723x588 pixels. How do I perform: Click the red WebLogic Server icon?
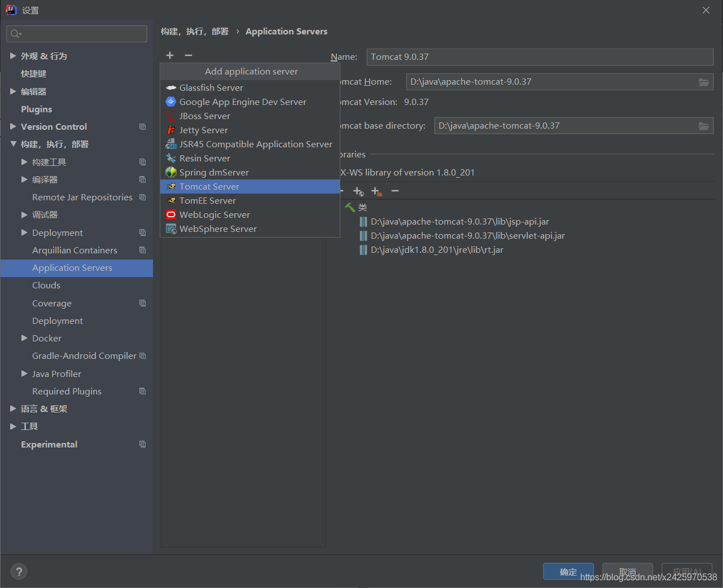(x=171, y=214)
